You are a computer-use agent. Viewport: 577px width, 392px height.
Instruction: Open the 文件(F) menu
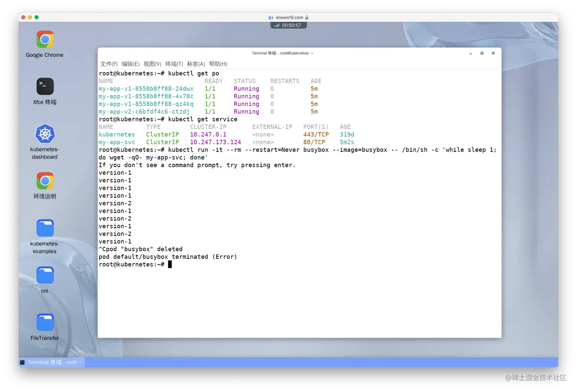[x=109, y=64]
